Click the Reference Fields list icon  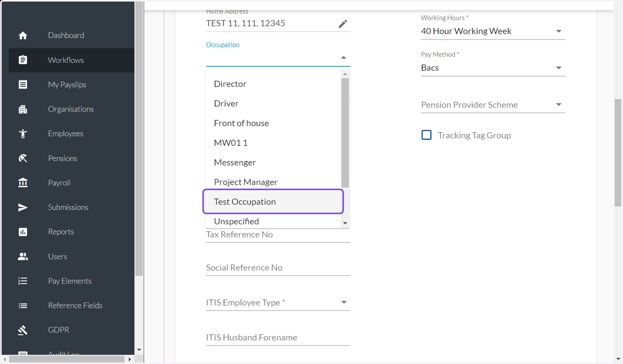[23, 306]
